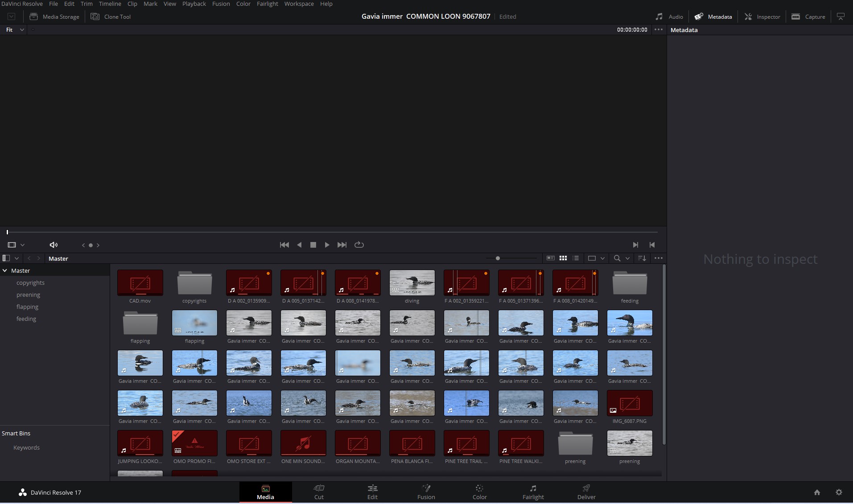Click the full screen viewer monitor icon
The width and height of the screenshot is (853, 504).
[841, 16]
